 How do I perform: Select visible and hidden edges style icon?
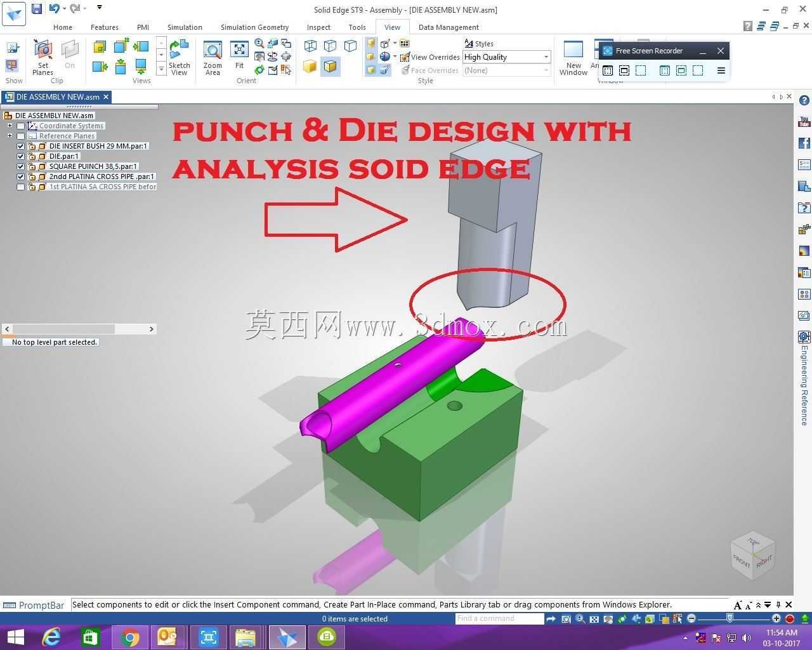click(330, 46)
